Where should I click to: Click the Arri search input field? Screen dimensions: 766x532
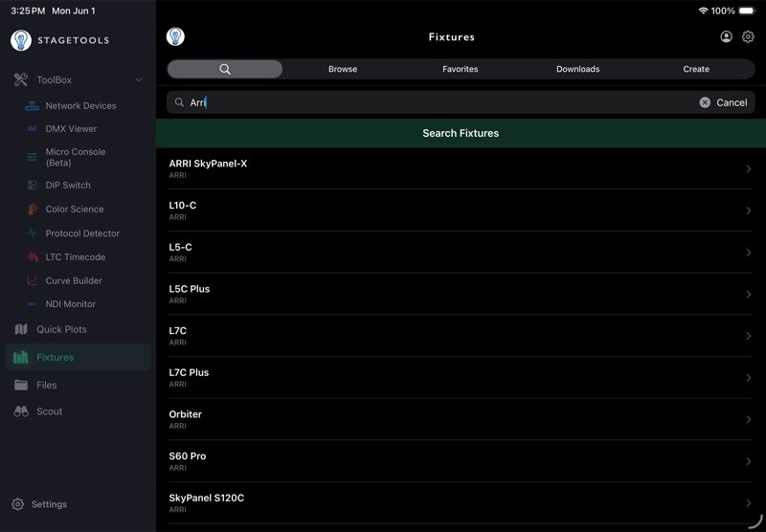[x=461, y=102]
